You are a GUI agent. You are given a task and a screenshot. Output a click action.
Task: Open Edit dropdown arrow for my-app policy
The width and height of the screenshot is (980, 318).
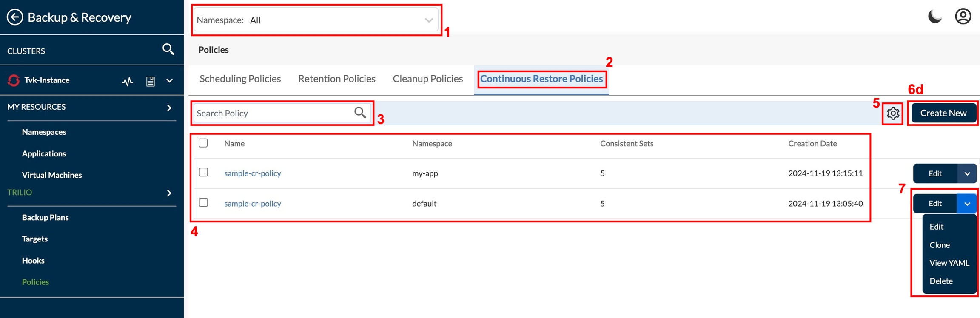[x=967, y=173]
